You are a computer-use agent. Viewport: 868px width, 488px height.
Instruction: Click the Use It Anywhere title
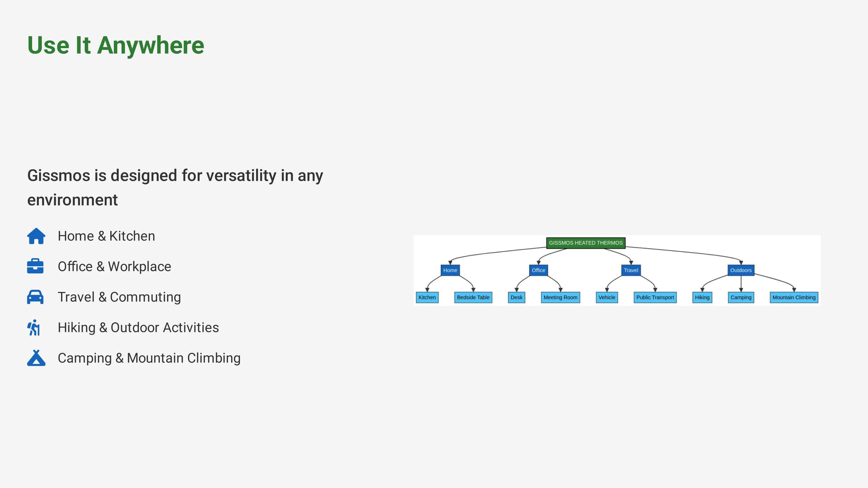click(115, 45)
